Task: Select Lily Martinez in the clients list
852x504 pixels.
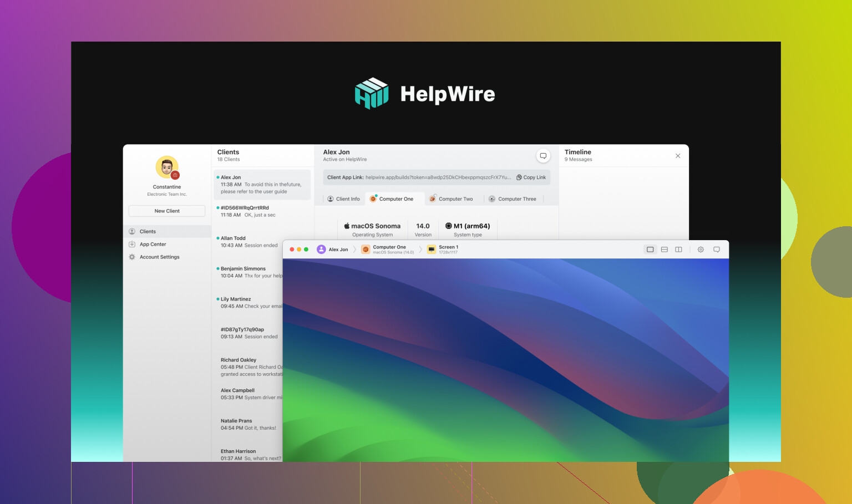Action: coord(249,303)
